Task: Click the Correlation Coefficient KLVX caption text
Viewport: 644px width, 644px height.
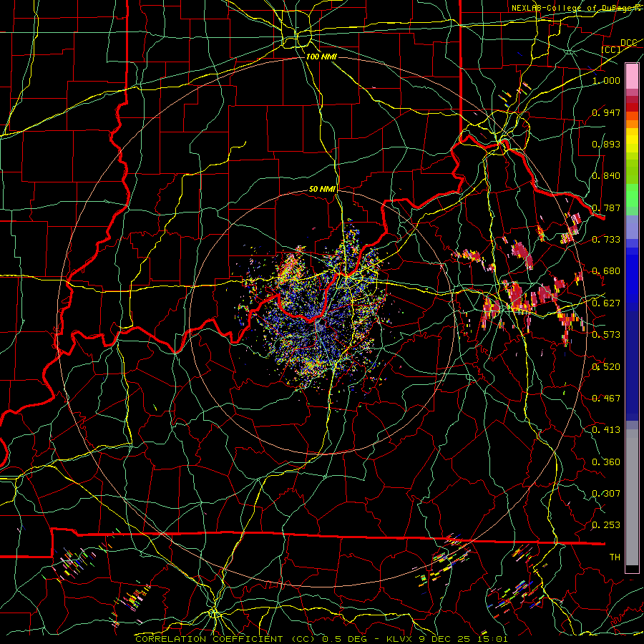Action: tap(321, 639)
